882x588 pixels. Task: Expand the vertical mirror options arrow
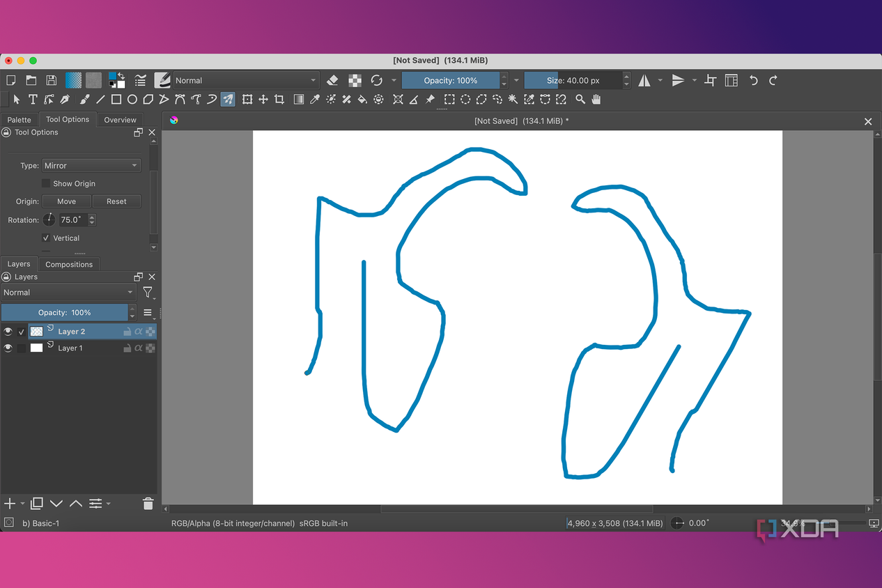click(694, 81)
